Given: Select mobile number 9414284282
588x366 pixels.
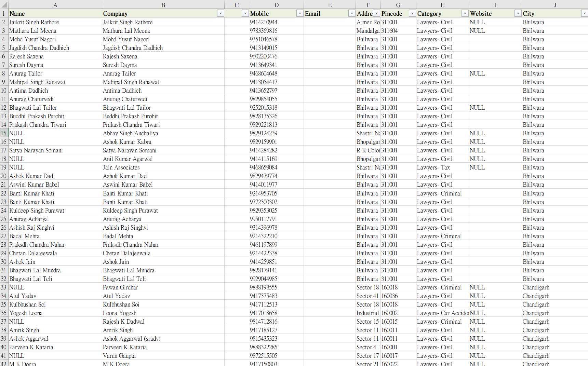Looking at the screenshot, I should click(276, 150).
